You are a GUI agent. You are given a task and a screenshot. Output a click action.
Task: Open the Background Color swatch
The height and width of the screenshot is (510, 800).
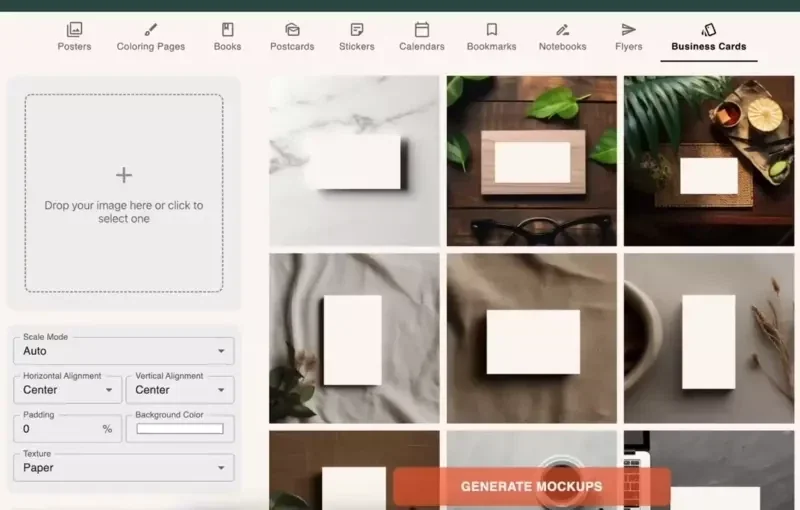click(x=180, y=429)
